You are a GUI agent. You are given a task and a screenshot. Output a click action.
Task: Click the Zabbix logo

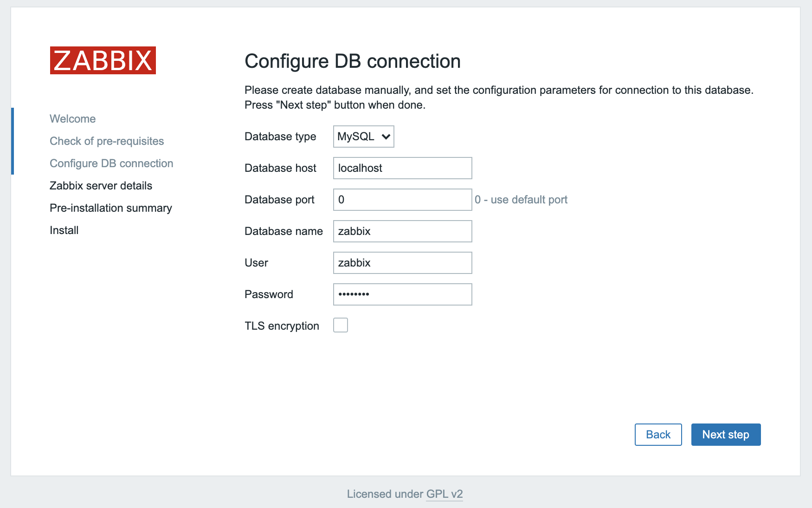[103, 60]
